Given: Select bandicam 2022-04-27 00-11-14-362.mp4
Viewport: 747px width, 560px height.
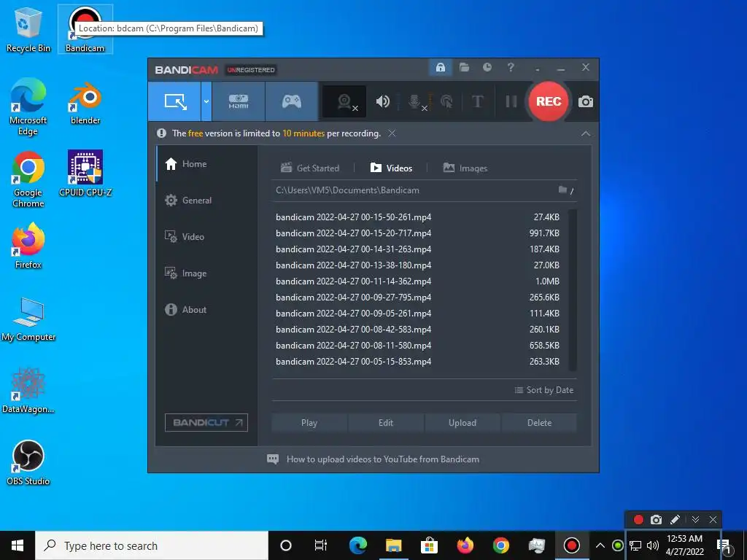Looking at the screenshot, I should 418,281.
